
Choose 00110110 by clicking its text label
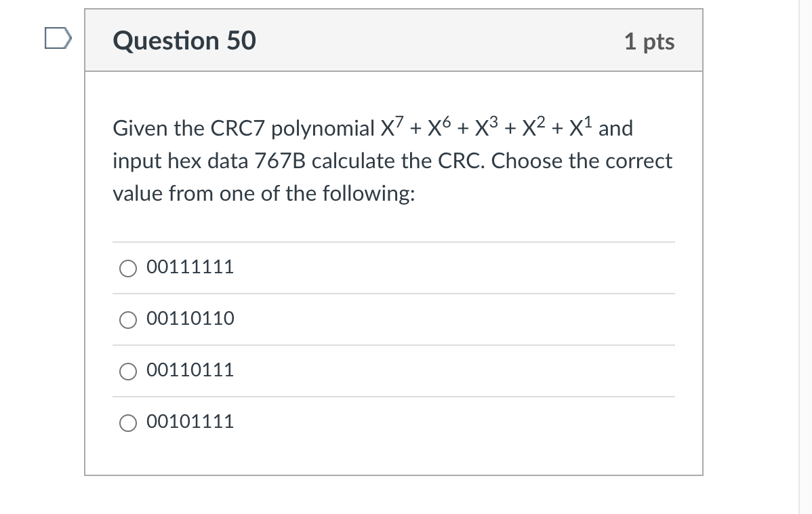point(190,317)
